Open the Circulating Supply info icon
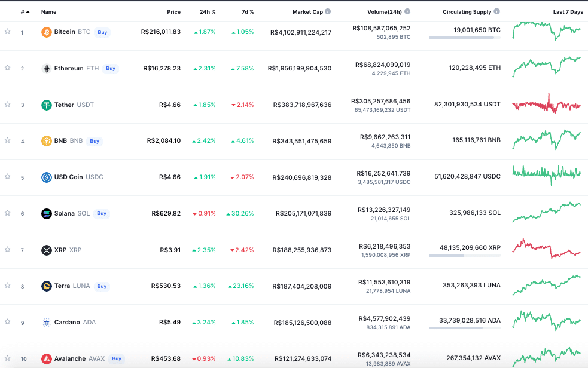Screen dimensions: 588x368 click(497, 11)
